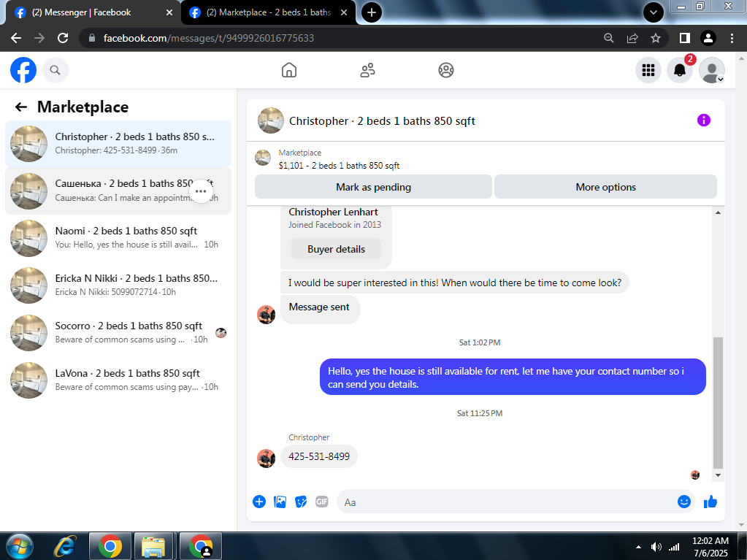The image size is (747, 560).
Task: Click the back arrow beside Marketplace heading
Action: click(x=21, y=107)
